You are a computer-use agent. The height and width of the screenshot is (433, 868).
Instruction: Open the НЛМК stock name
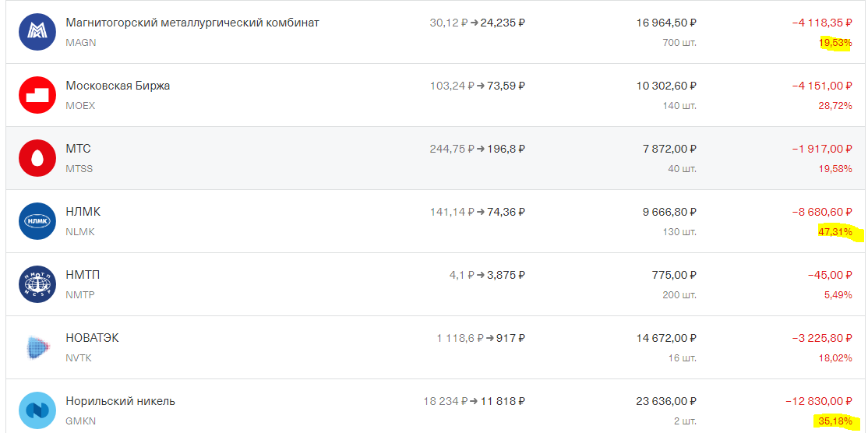83,212
